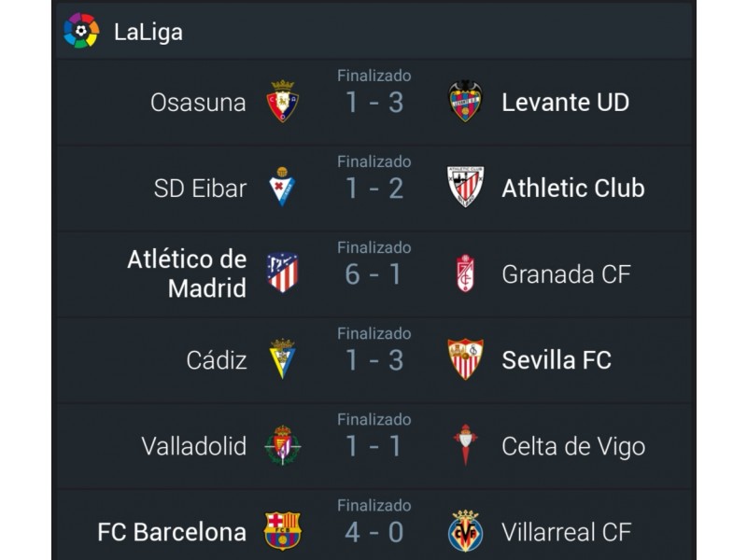
Task: Tap the Celta de Vigo crest
Action: pyautogui.click(x=465, y=445)
